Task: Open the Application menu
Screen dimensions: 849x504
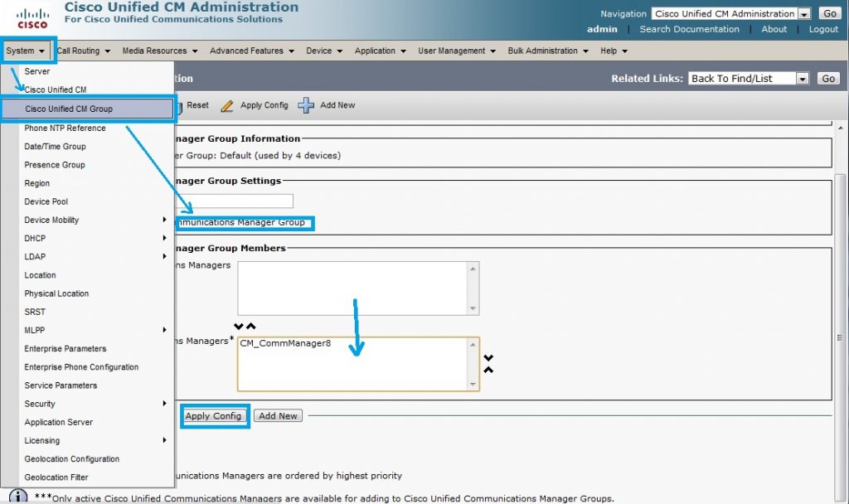Action: (380, 51)
